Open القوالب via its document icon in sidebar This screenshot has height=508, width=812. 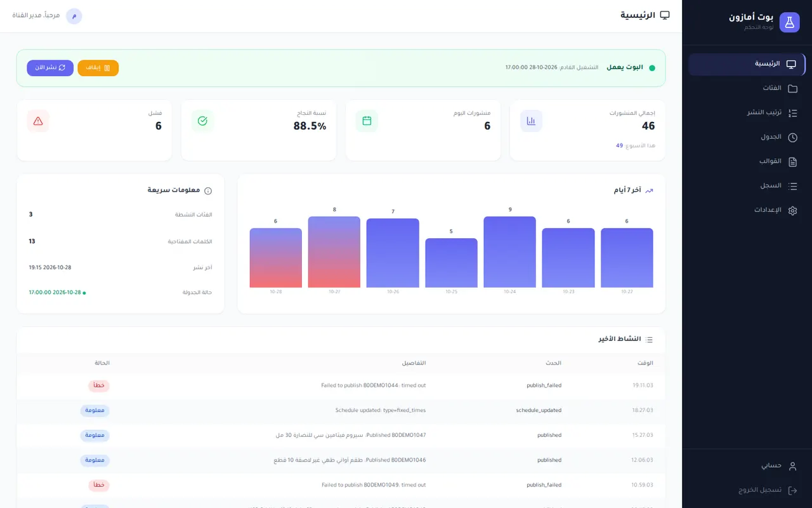coord(792,162)
